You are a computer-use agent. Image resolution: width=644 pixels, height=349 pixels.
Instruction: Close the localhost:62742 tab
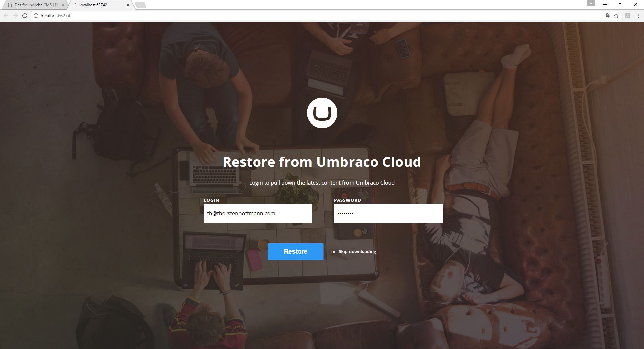(128, 5)
